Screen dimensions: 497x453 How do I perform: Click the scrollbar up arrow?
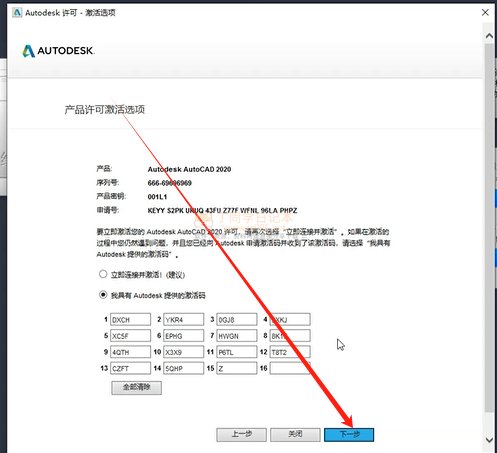click(489, 36)
